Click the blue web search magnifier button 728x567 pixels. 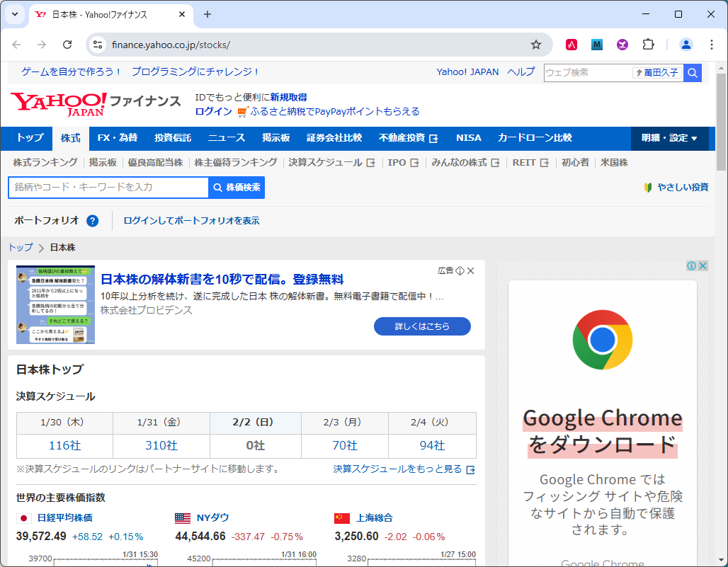693,73
